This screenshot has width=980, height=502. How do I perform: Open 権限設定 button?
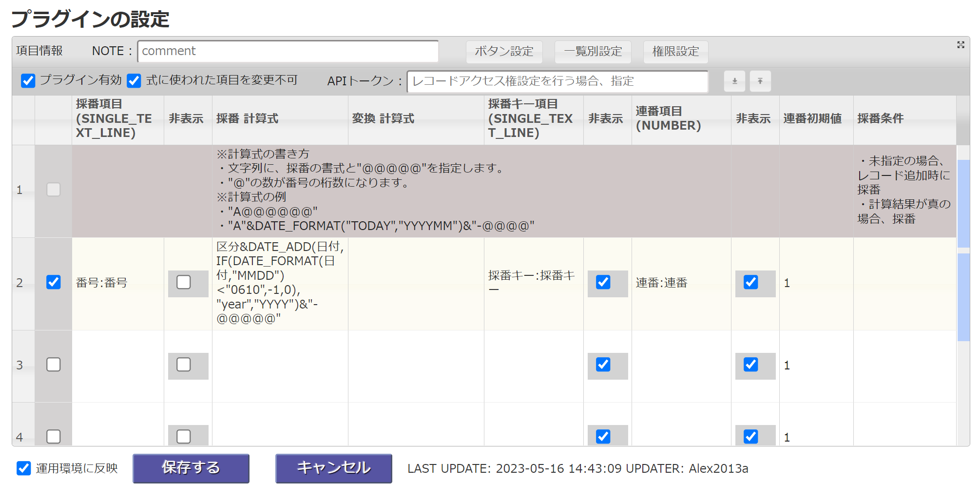pos(675,52)
